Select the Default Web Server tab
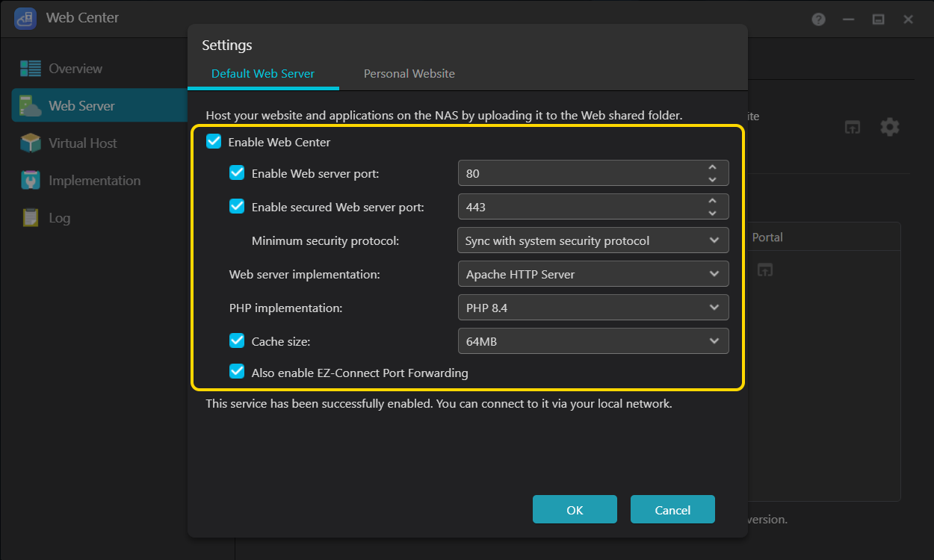This screenshot has height=560, width=934. pyautogui.click(x=263, y=74)
